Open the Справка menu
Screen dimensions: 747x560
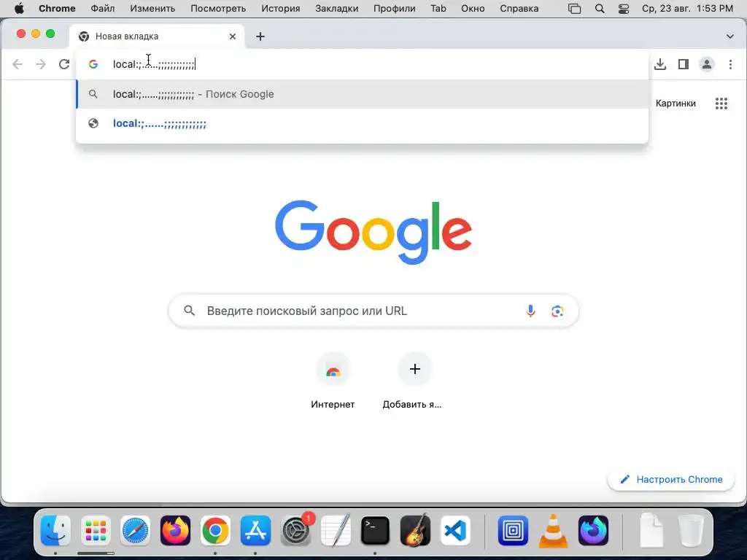pyautogui.click(x=519, y=9)
